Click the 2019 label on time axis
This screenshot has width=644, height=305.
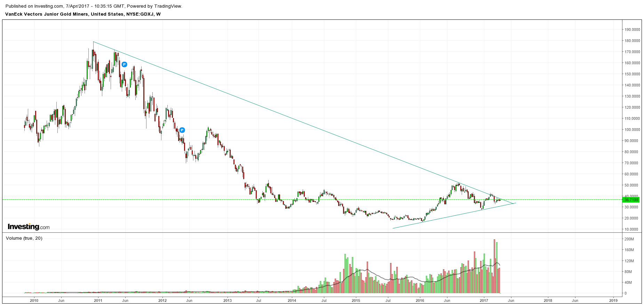pos(613,300)
